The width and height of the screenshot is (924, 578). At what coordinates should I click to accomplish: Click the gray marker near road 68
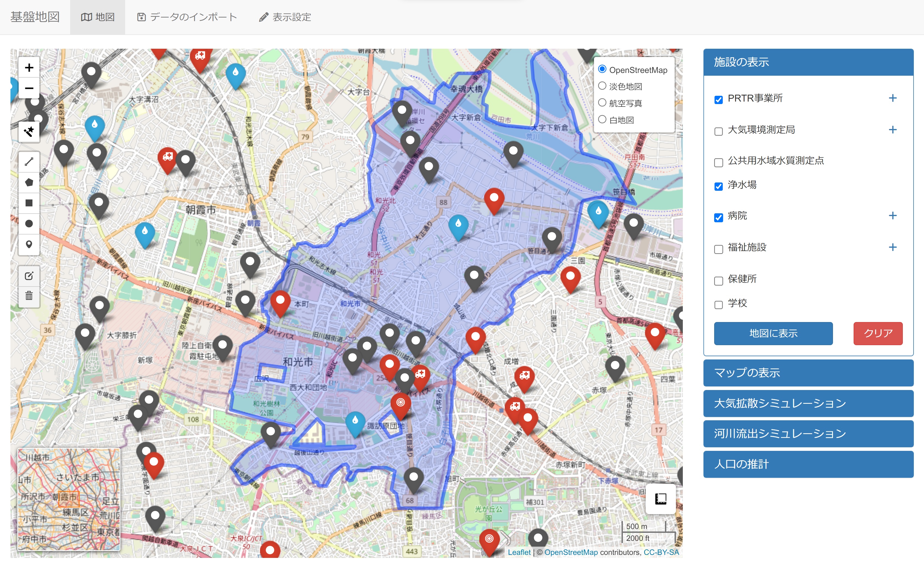pos(414,481)
